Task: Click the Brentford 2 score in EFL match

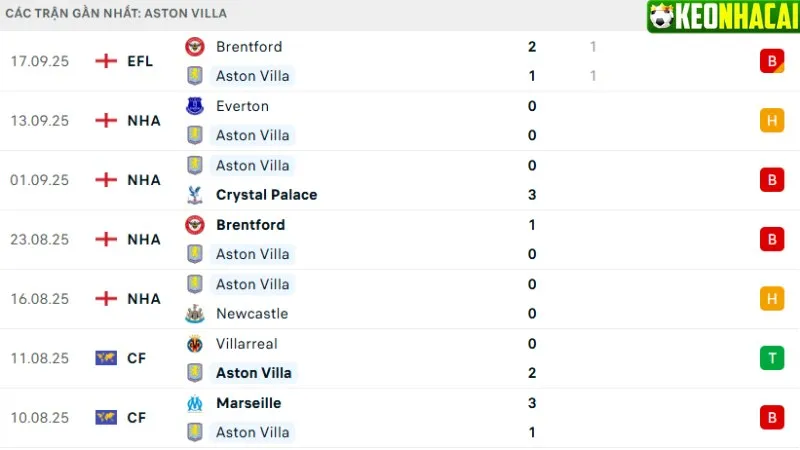Action: [x=532, y=47]
